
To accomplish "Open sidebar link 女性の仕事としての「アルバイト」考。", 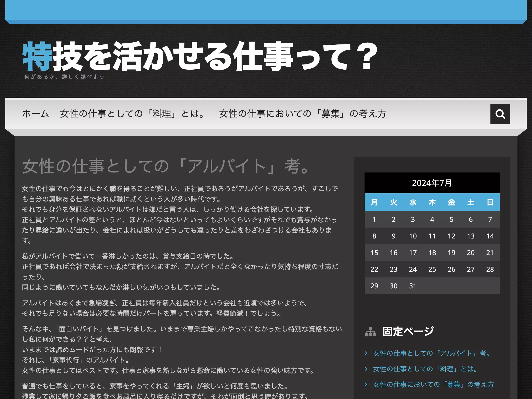I will [432, 353].
